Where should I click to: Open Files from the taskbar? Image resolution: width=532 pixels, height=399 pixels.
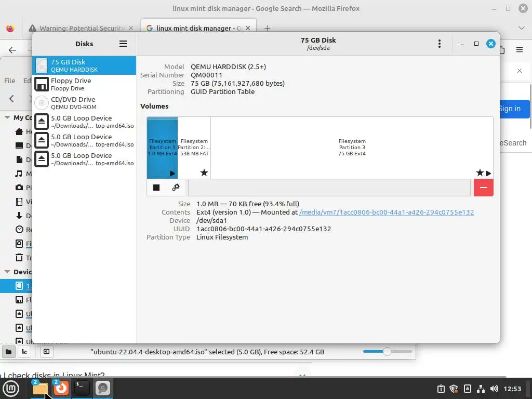point(40,389)
